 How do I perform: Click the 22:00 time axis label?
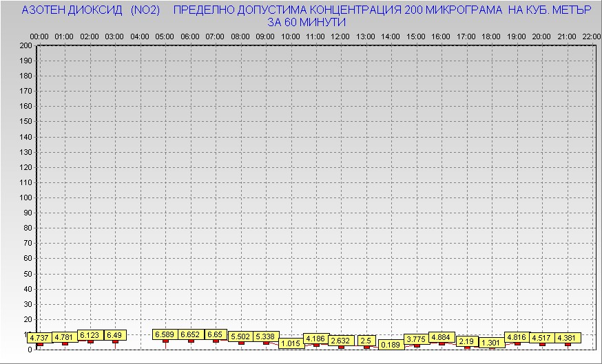point(591,36)
